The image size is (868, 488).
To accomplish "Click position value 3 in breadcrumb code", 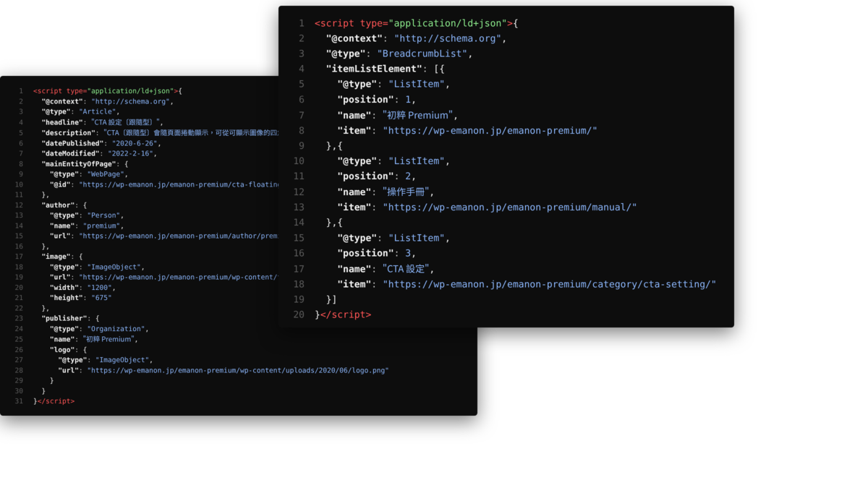I will click(408, 253).
